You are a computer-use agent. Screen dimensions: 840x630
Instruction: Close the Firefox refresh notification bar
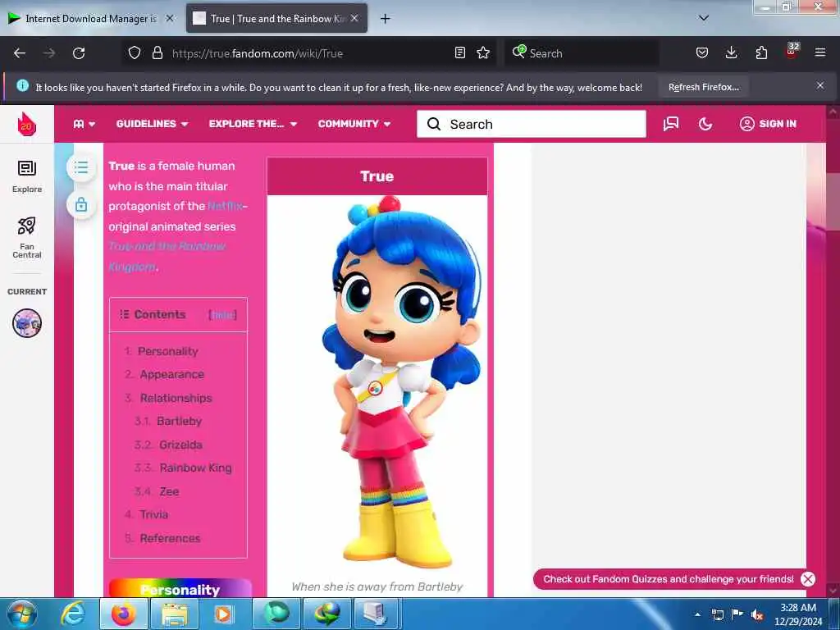(x=820, y=85)
